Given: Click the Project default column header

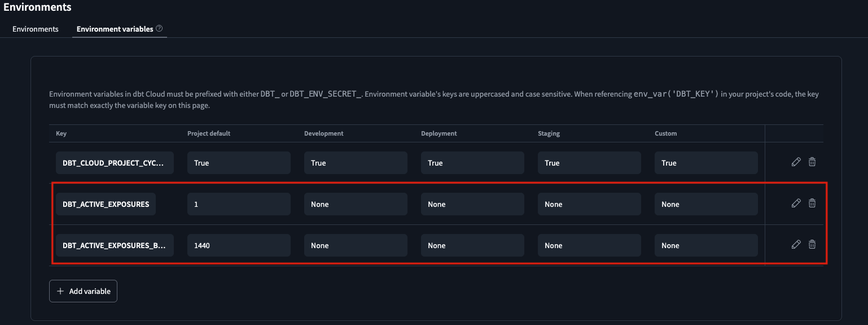Looking at the screenshot, I should 209,133.
